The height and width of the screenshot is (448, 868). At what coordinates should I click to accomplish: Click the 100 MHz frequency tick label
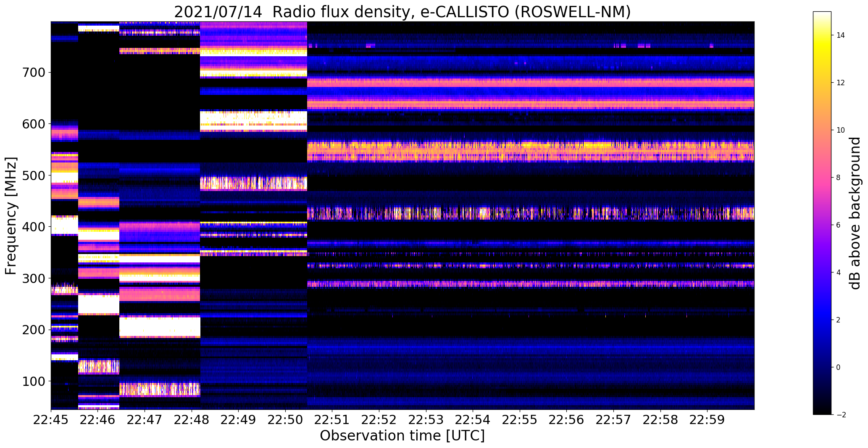pos(33,381)
